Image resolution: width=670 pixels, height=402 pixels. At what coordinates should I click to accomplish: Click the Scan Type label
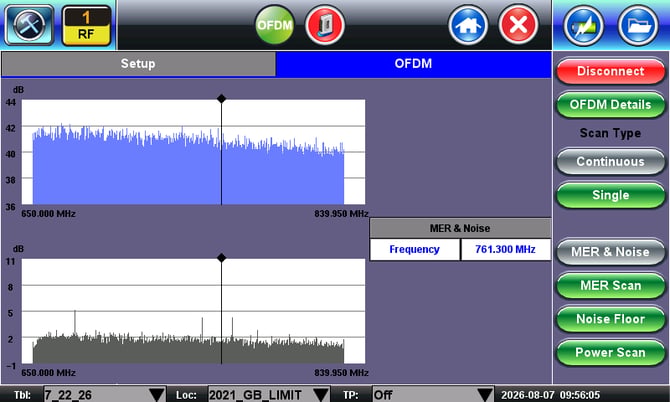(x=610, y=133)
